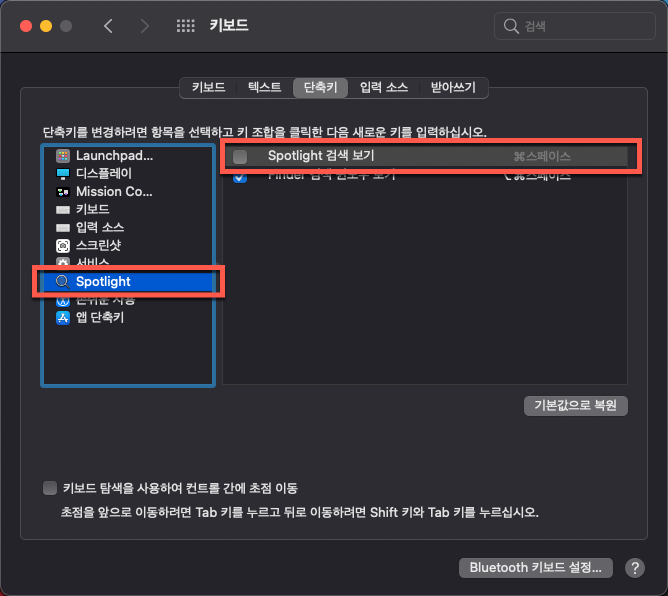Screen dimensions: 668x596
Task: Switch to the 키보드 tab
Action: click(208, 87)
